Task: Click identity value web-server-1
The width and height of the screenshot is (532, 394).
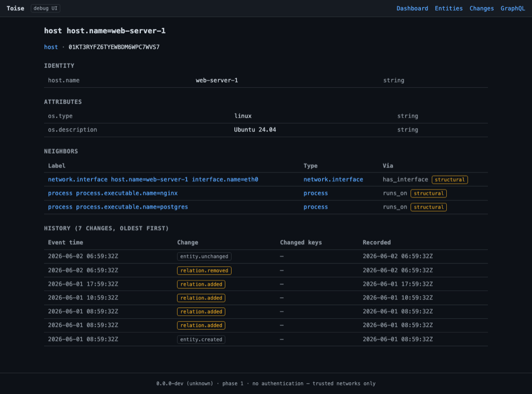Action: pyautogui.click(x=217, y=80)
